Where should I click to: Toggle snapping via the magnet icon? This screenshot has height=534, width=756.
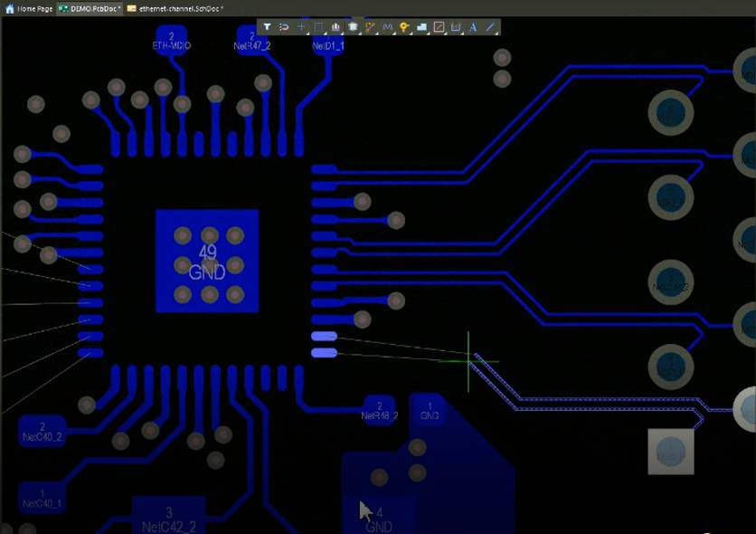283,27
